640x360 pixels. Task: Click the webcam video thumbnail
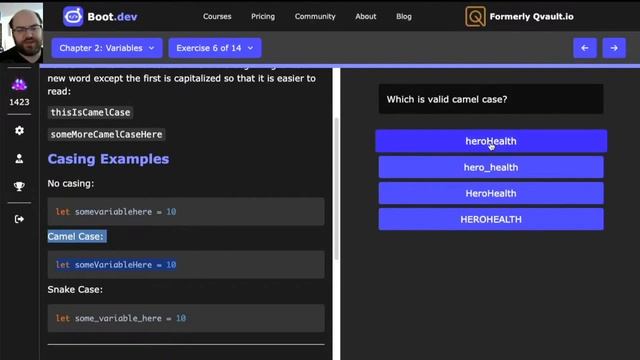[x=21, y=32]
